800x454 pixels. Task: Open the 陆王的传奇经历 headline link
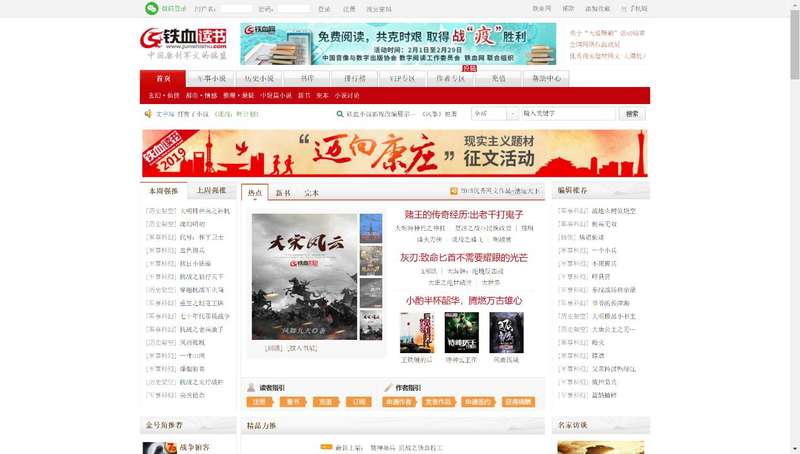(464, 214)
